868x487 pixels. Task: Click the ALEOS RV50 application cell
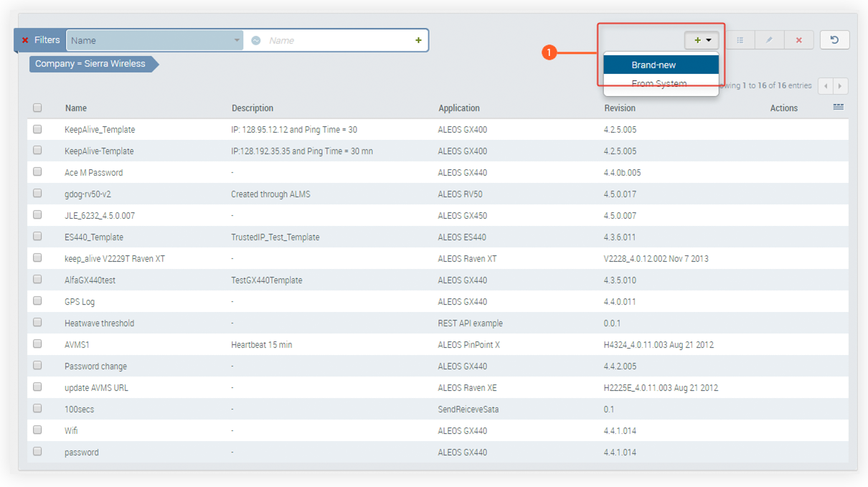point(461,194)
